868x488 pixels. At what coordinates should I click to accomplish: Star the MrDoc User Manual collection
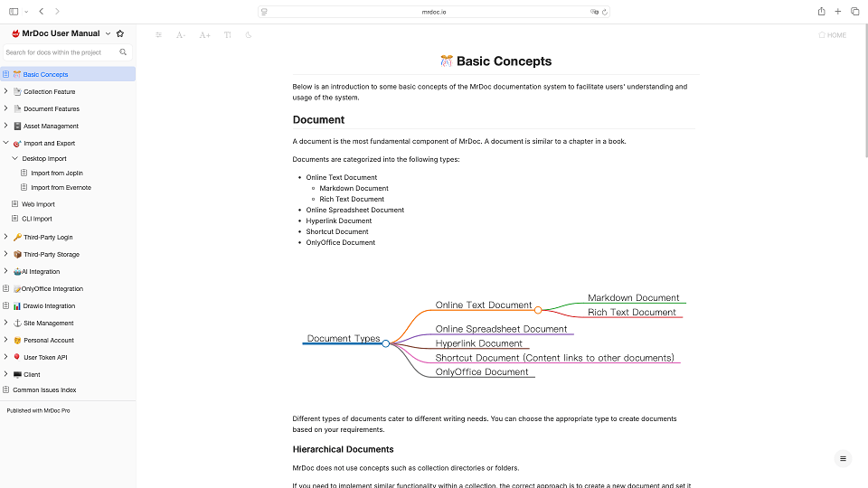[120, 33]
